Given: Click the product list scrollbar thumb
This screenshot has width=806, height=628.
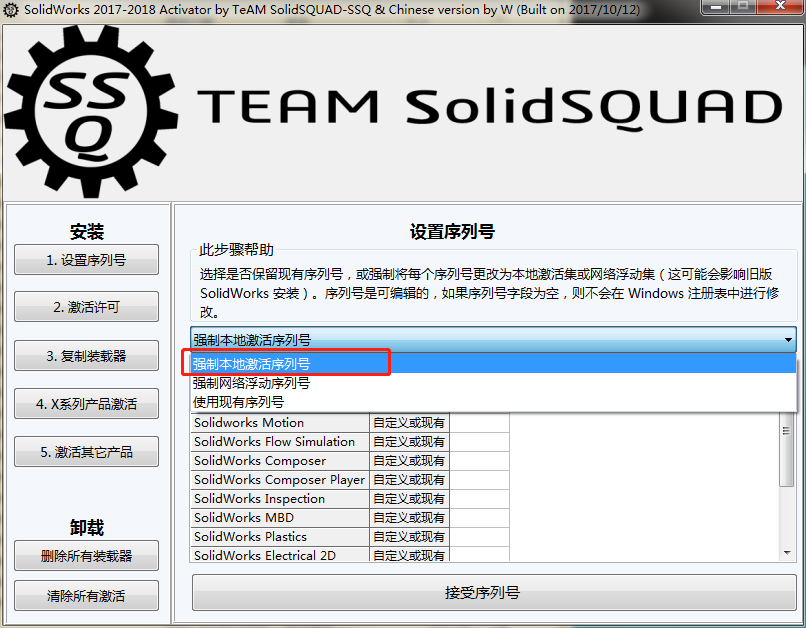Looking at the screenshot, I should (x=786, y=450).
